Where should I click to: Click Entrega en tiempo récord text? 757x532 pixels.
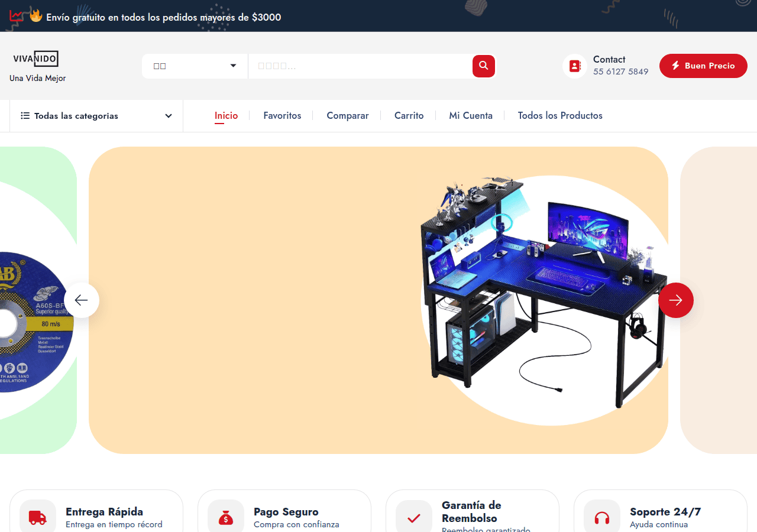tap(114, 524)
